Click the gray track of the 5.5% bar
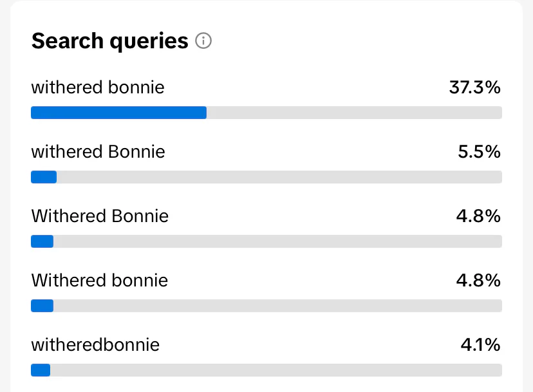 click(277, 177)
